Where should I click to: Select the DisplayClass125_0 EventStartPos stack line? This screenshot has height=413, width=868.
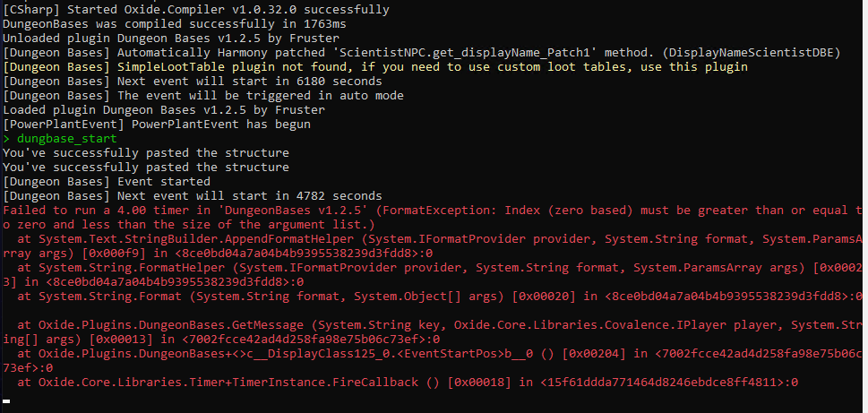430,354
